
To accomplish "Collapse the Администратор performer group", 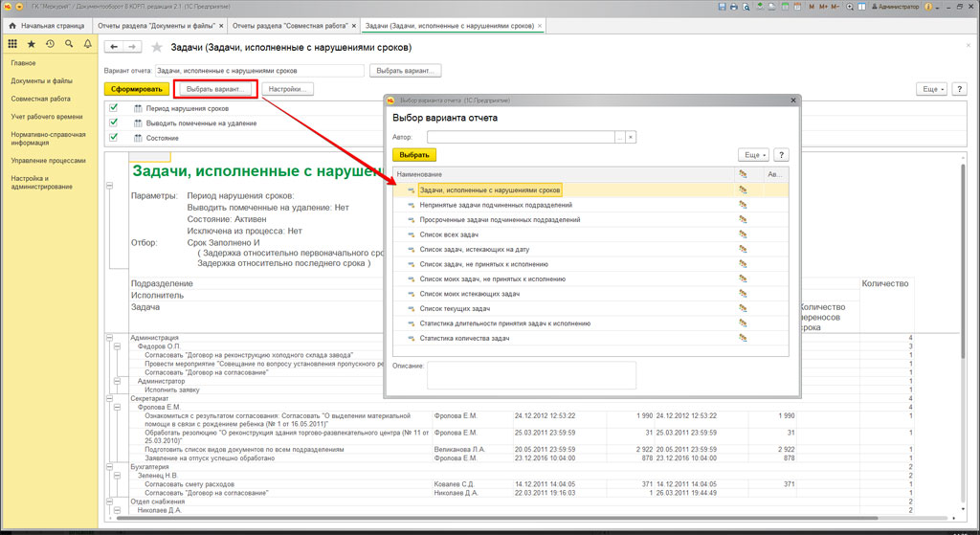I will [x=117, y=381].
